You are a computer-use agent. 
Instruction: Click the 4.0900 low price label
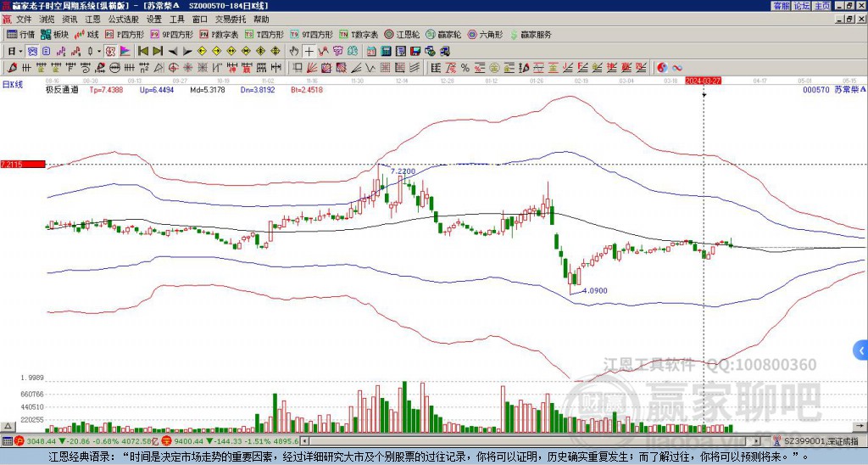coord(596,290)
